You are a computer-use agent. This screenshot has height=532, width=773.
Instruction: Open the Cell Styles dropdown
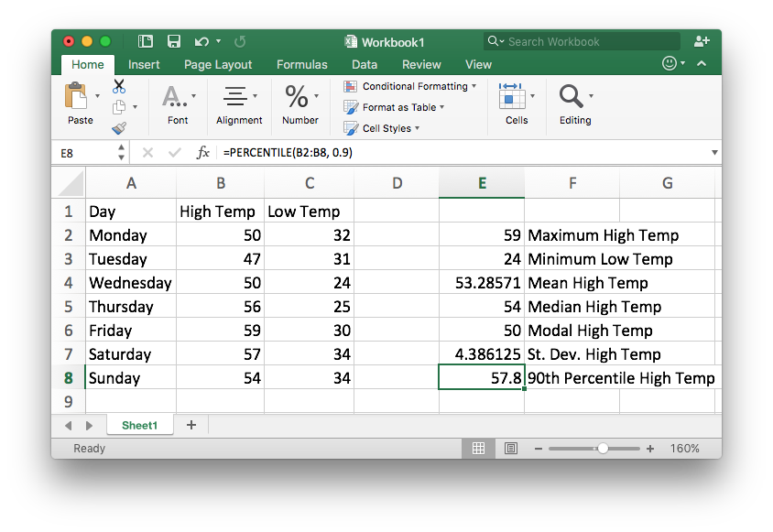tap(382, 128)
